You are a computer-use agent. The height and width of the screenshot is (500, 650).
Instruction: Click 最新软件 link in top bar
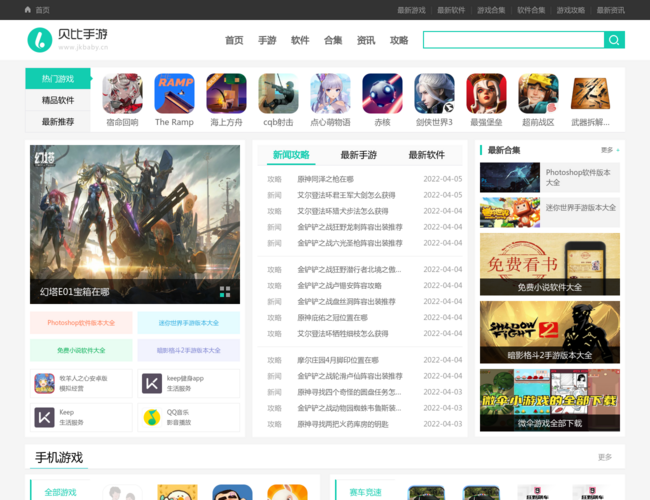tap(451, 10)
